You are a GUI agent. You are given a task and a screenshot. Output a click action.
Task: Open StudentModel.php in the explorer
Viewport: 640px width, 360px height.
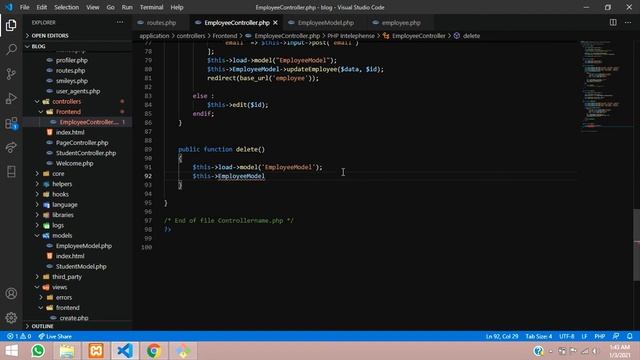point(81,267)
